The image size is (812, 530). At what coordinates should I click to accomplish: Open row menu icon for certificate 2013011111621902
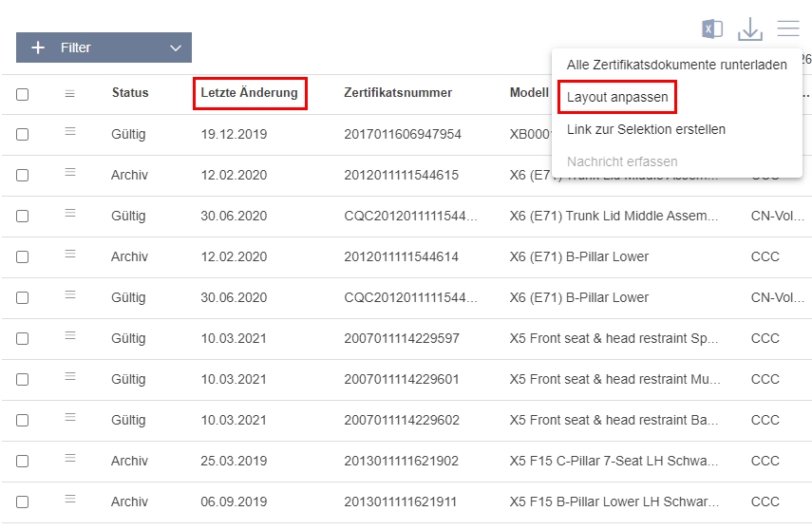click(70, 458)
